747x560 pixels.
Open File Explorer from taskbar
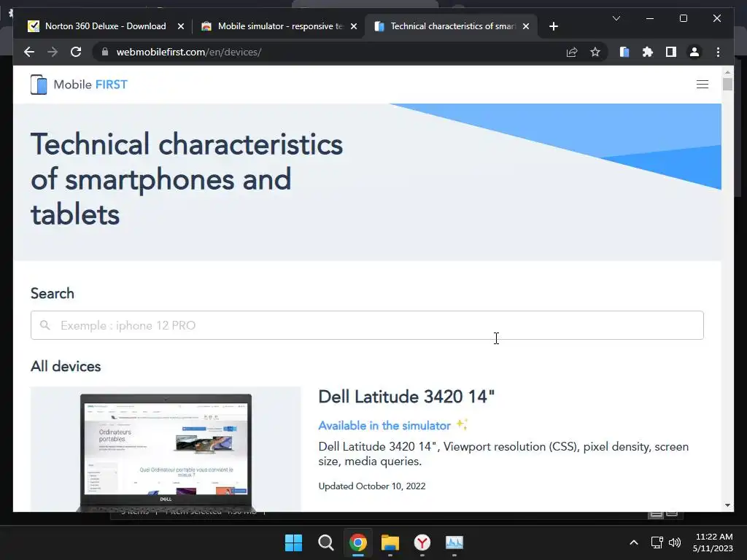390,542
